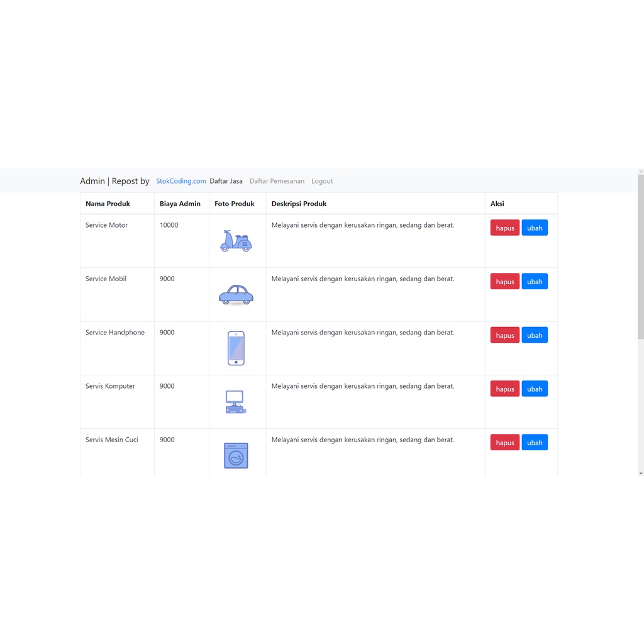The height and width of the screenshot is (644, 644).
Task: Edit Service Motor using ubah button
Action: click(535, 228)
